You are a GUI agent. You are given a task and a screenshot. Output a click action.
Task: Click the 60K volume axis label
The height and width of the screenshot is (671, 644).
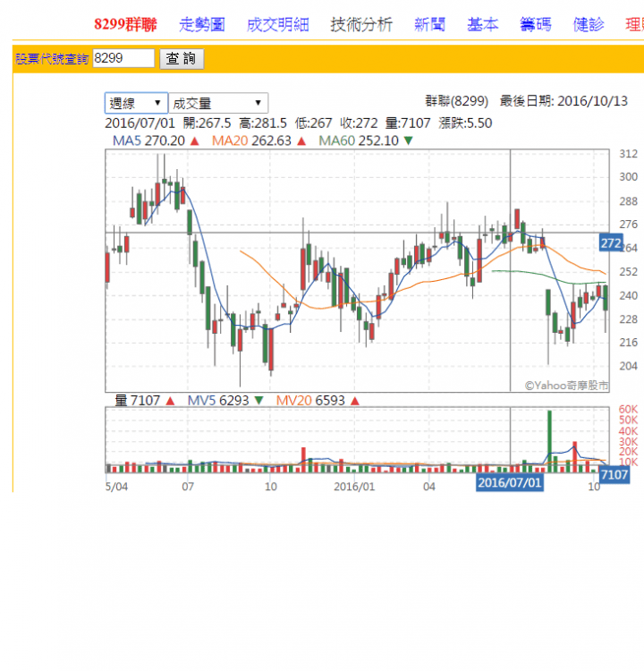pyautogui.click(x=628, y=409)
